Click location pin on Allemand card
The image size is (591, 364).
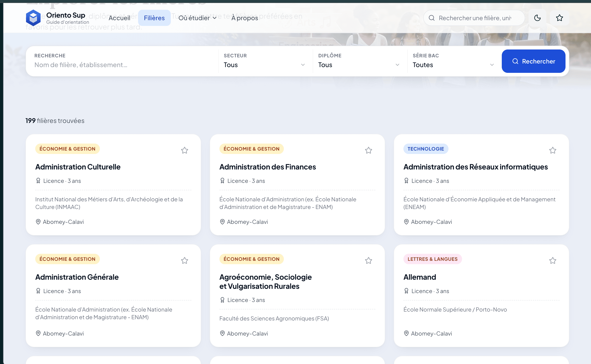click(x=406, y=333)
